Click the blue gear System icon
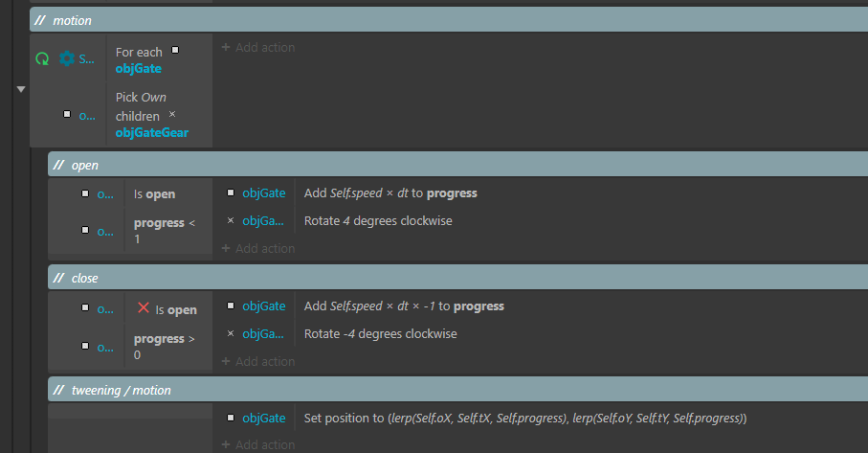 (x=66, y=58)
